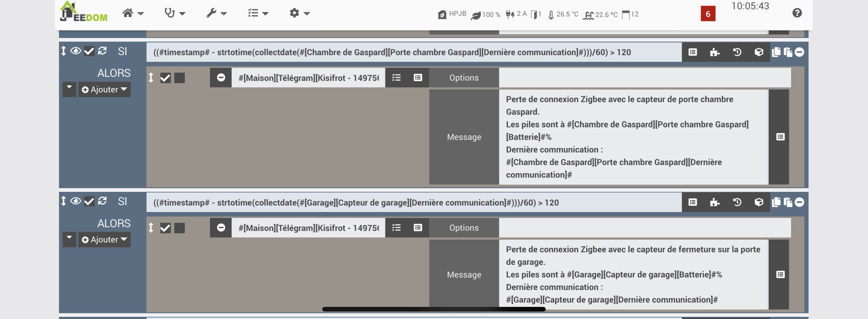This screenshot has height=319, width=868.
Task: Click the list icon beside the Gaspard Message text
Action: (780, 137)
